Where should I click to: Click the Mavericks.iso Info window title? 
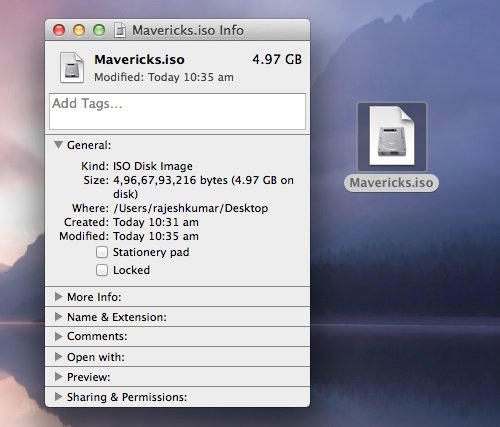(188, 30)
